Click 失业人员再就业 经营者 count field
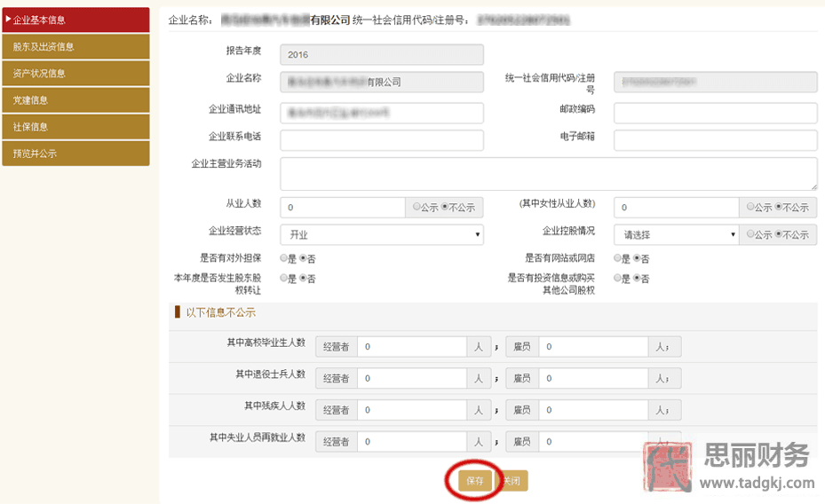825x504 pixels. click(x=412, y=442)
